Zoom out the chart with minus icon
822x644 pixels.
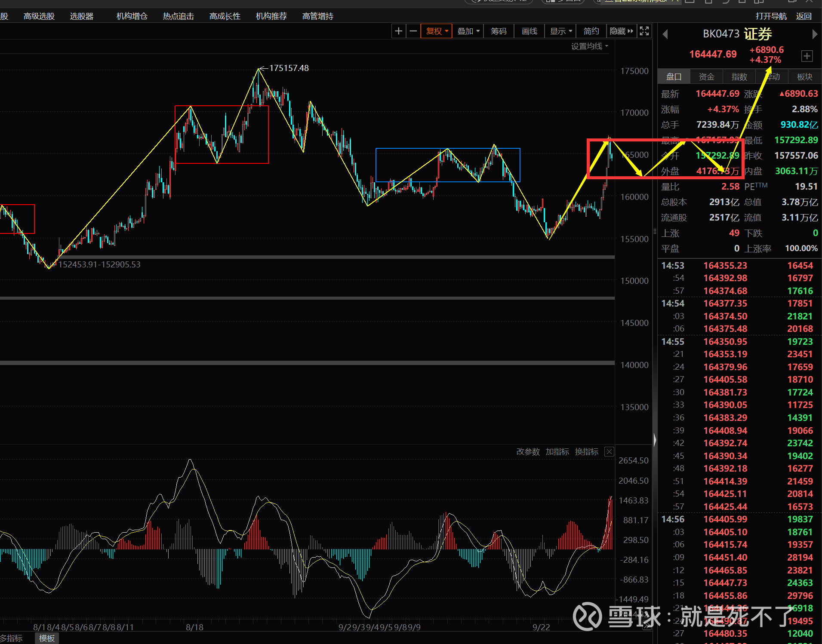(413, 31)
